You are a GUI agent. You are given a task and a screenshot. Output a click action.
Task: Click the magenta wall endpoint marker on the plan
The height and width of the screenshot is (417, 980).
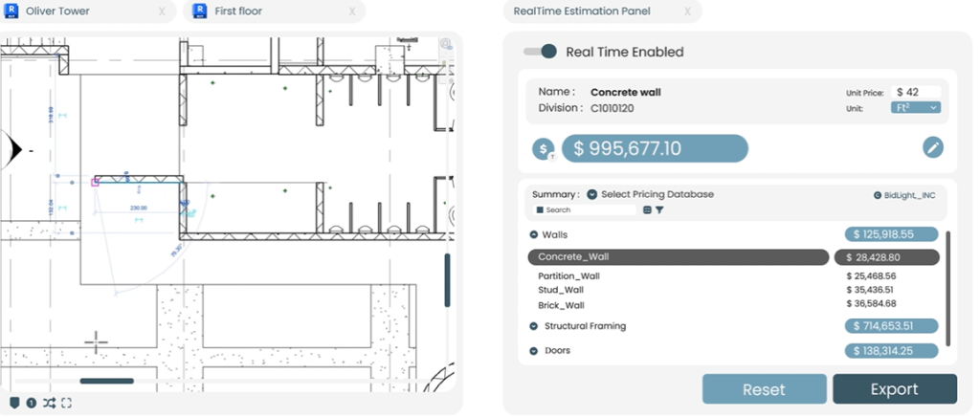pyautogui.click(x=95, y=183)
